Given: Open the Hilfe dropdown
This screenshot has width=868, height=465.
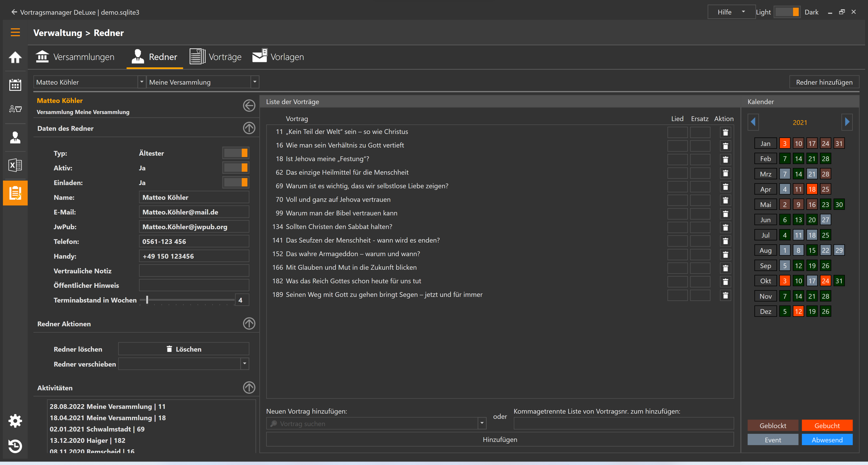Looking at the screenshot, I should [731, 12].
